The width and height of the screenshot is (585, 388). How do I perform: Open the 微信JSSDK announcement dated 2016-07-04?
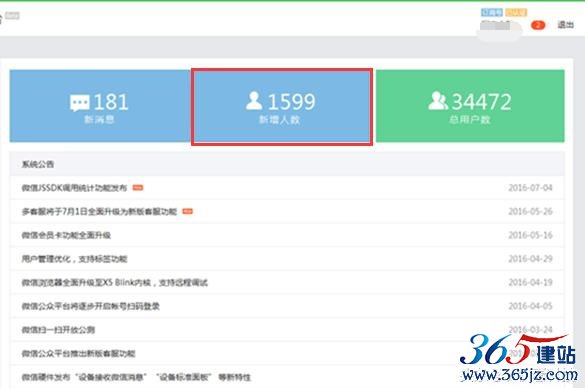[x=75, y=188]
